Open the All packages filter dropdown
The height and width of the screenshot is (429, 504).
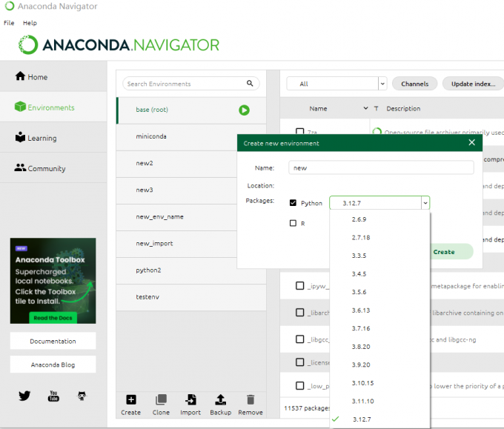tap(382, 84)
